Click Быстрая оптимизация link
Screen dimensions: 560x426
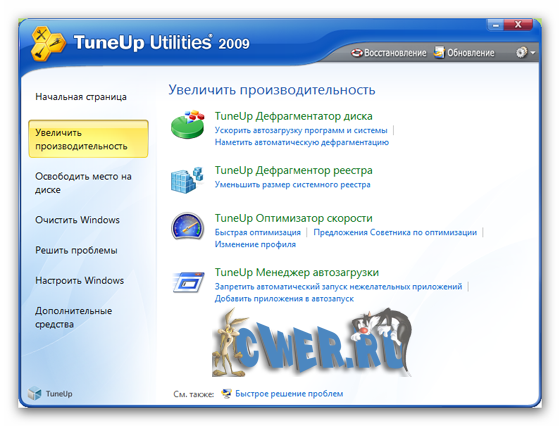click(x=258, y=232)
